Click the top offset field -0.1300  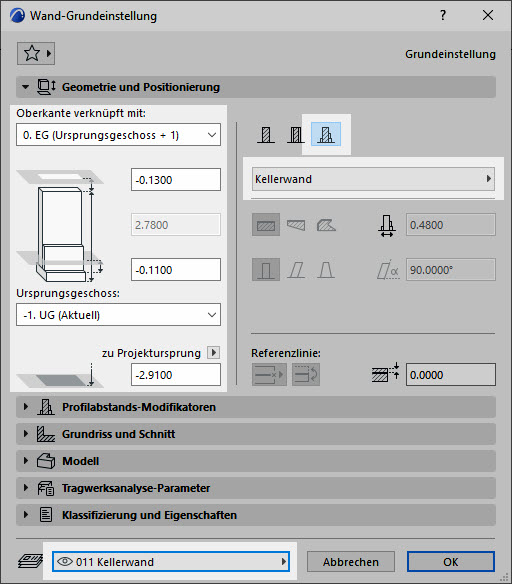[176, 180]
